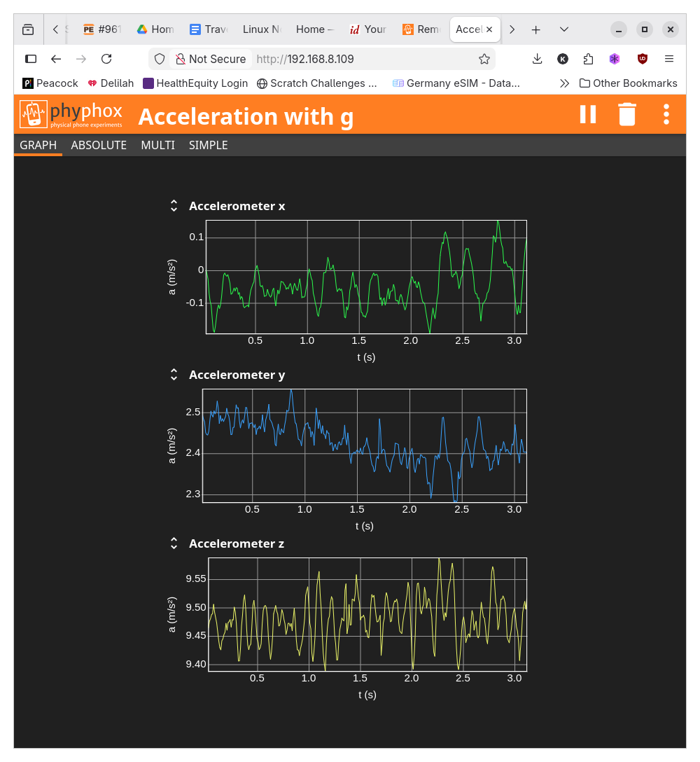
Task: Switch to the ABSOLUTE tab
Action: [99, 145]
